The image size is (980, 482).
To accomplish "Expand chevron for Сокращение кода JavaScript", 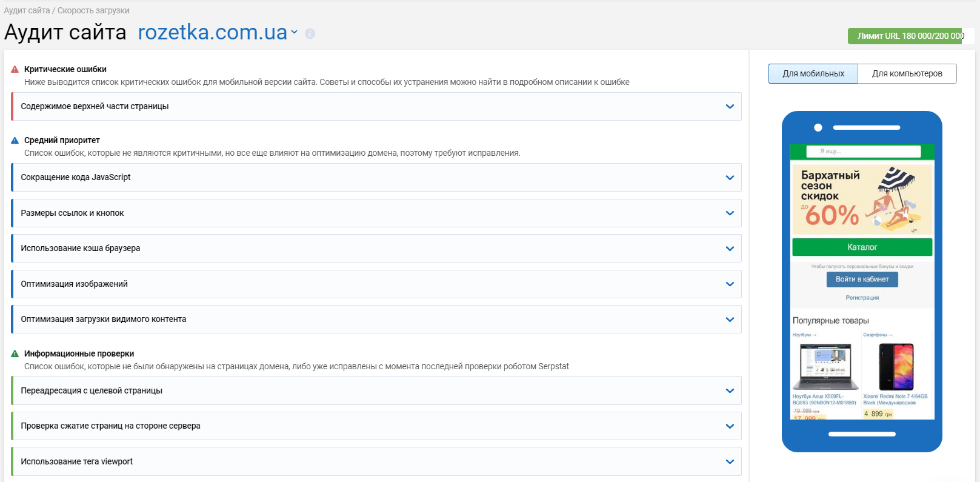I will pos(730,178).
